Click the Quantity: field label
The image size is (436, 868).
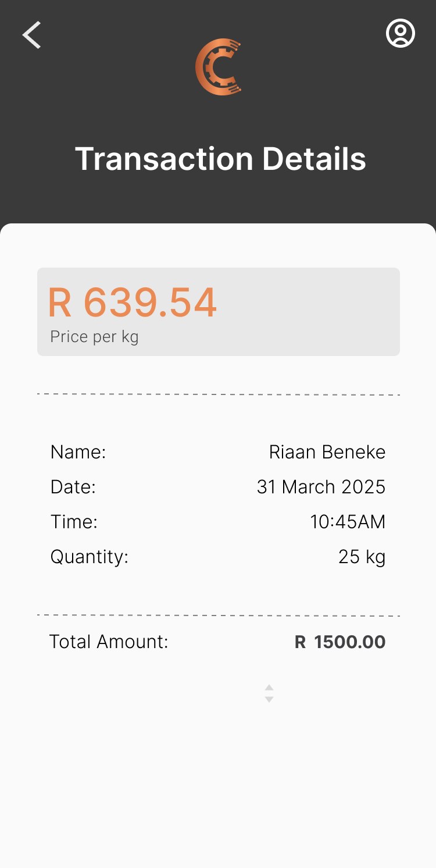point(90,557)
